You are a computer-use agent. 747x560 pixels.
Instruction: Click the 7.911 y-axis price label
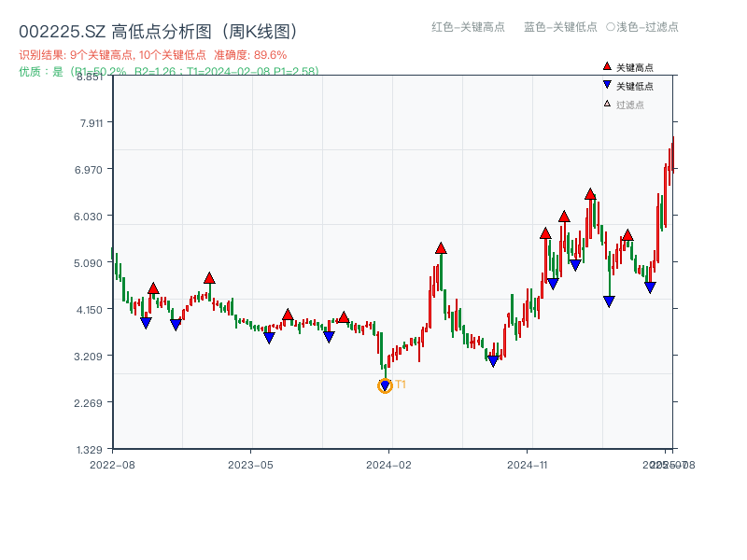91,123
